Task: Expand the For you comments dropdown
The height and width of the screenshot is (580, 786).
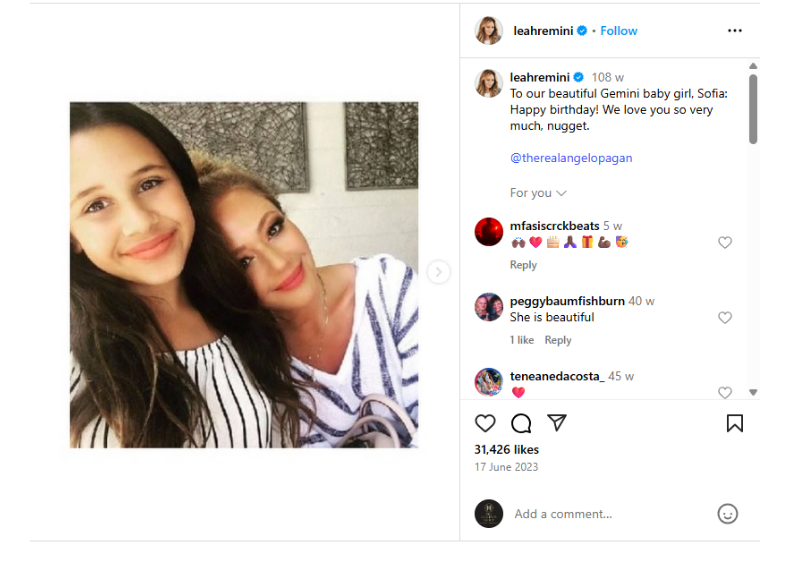Action: pos(538,193)
